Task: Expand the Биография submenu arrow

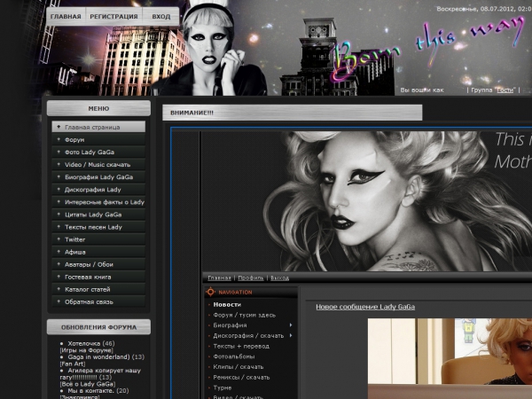Action: point(291,325)
